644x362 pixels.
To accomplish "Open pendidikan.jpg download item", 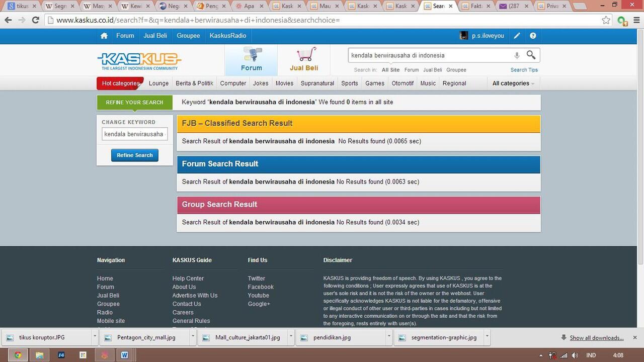I will (341, 337).
